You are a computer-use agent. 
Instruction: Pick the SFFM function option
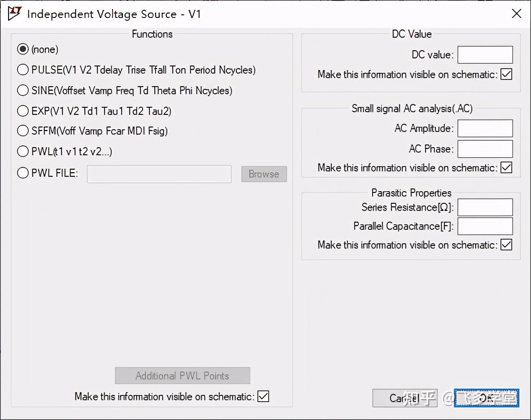click(x=23, y=131)
